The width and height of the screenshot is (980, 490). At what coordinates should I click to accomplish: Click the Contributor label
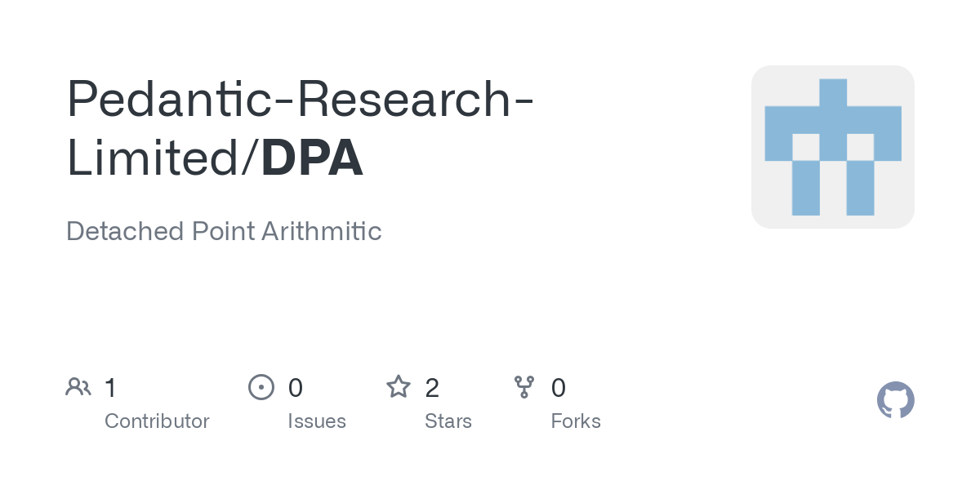coord(157,421)
